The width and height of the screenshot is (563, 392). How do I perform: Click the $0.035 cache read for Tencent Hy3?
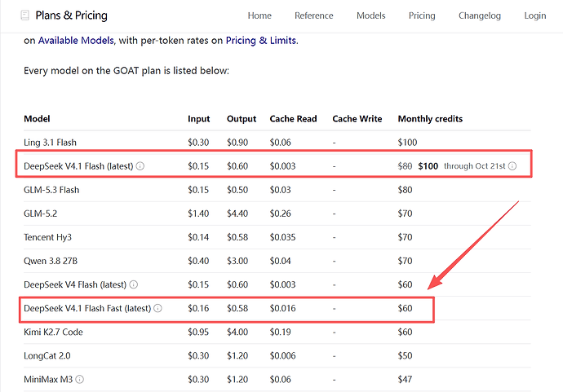(282, 237)
